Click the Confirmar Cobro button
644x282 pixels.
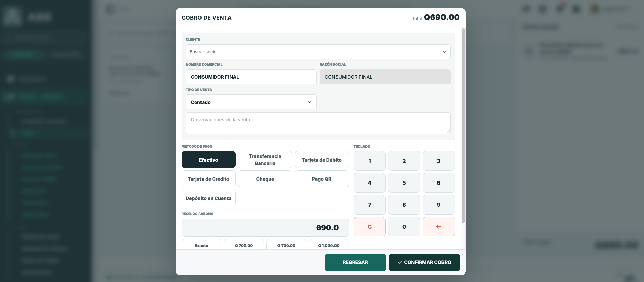point(424,262)
